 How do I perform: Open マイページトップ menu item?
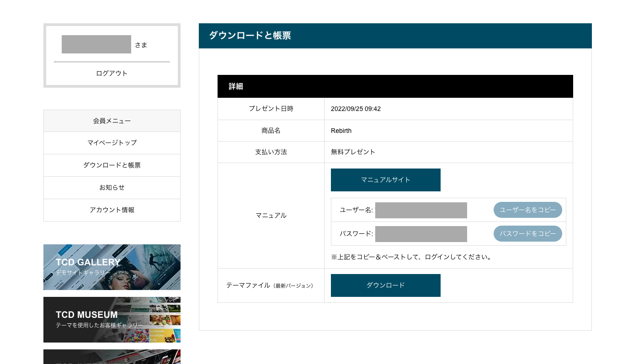coord(112,143)
